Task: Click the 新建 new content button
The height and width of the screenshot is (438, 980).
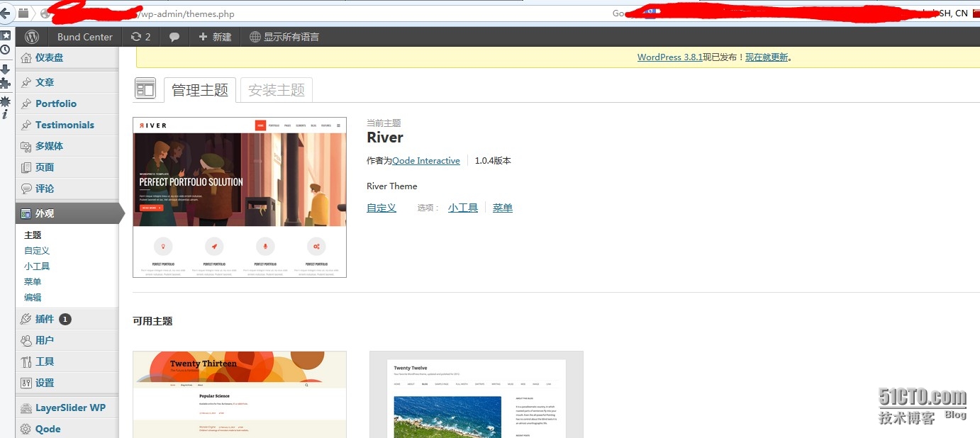Action: pyautogui.click(x=215, y=37)
